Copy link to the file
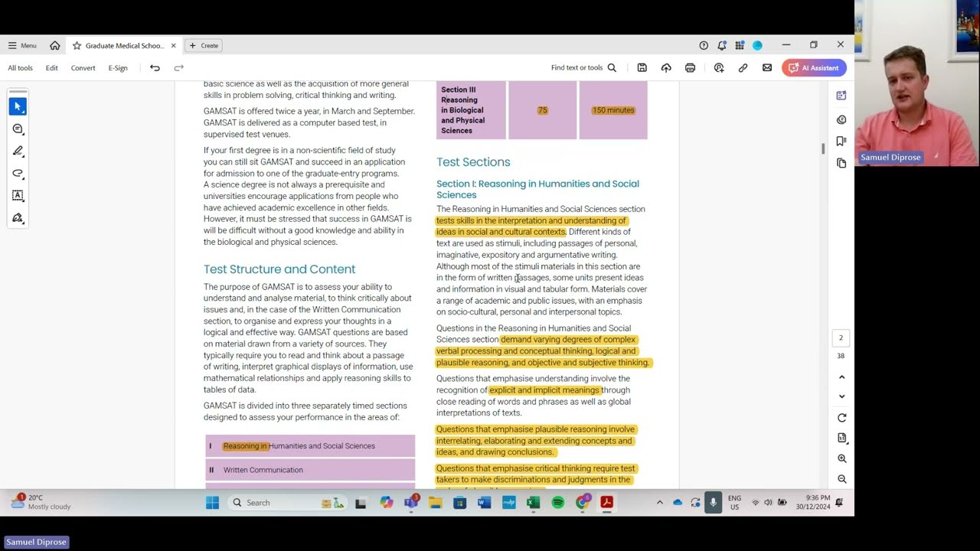This screenshot has height=551, width=980. (x=743, y=68)
